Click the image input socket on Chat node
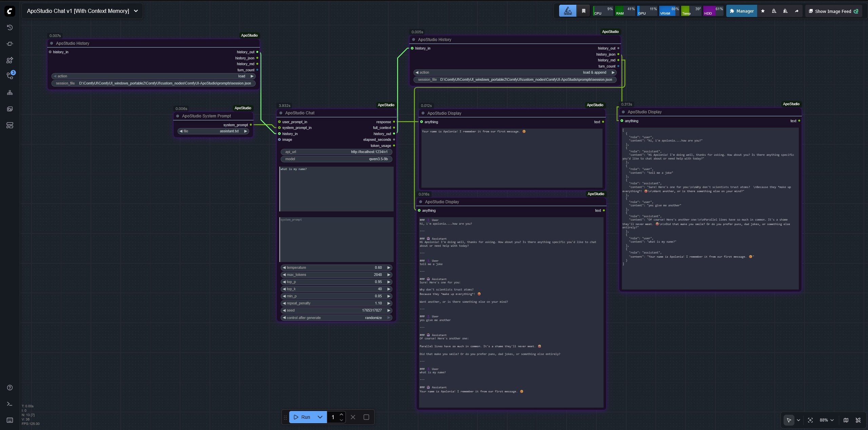This screenshot has width=868, height=430. (x=279, y=139)
